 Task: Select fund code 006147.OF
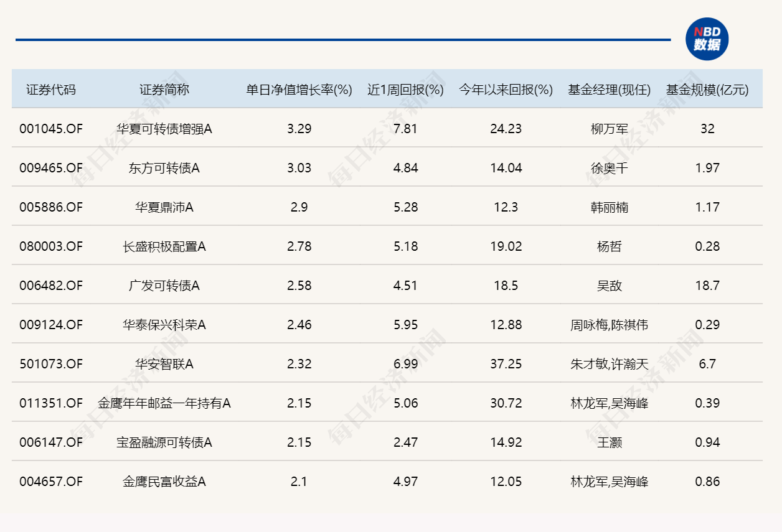51,442
